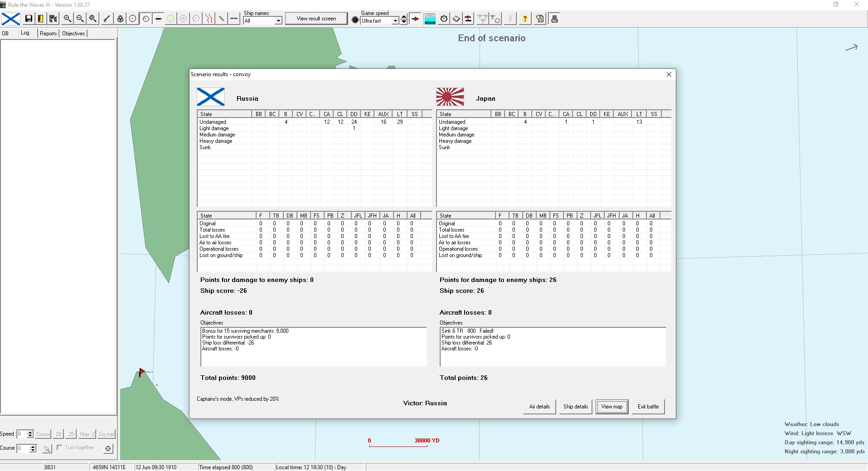The height and width of the screenshot is (471, 868).
Task: Switch to the Reports tab
Action: pos(48,34)
